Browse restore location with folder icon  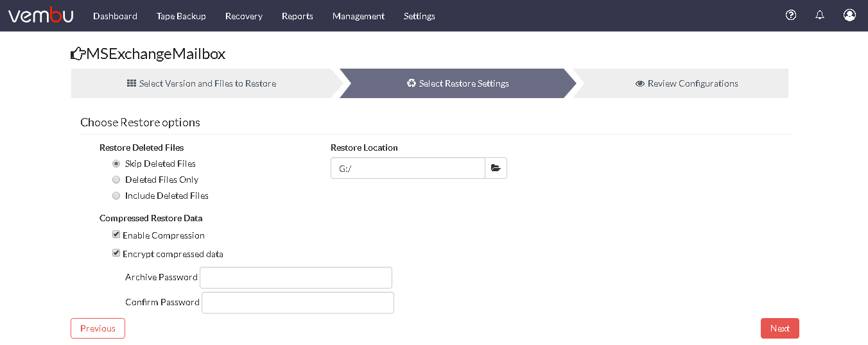point(496,168)
